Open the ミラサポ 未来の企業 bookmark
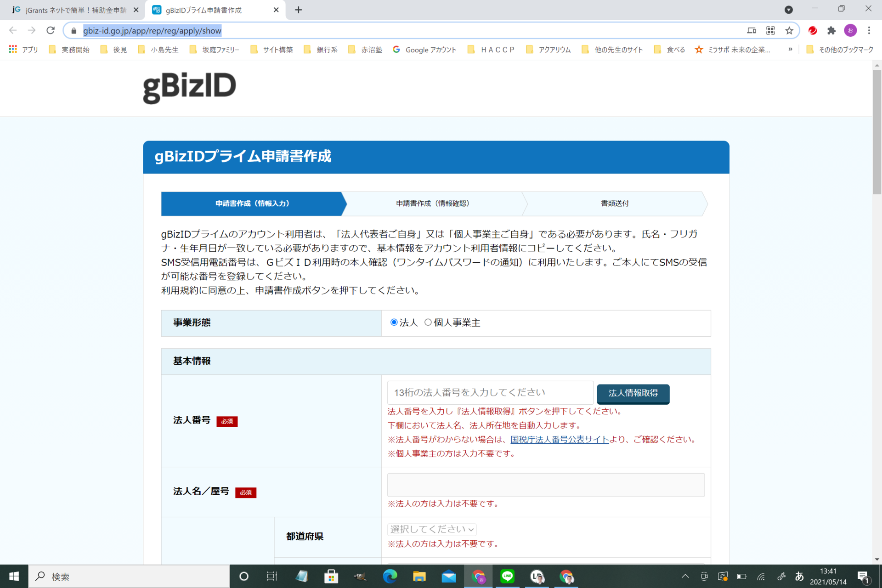This screenshot has height=588, width=882. click(732, 49)
